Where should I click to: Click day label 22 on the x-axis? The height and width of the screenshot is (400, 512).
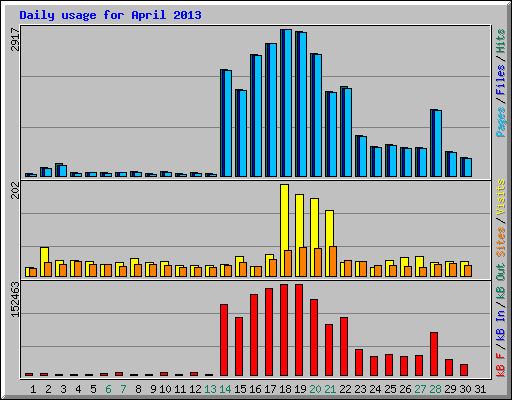pos(345,389)
